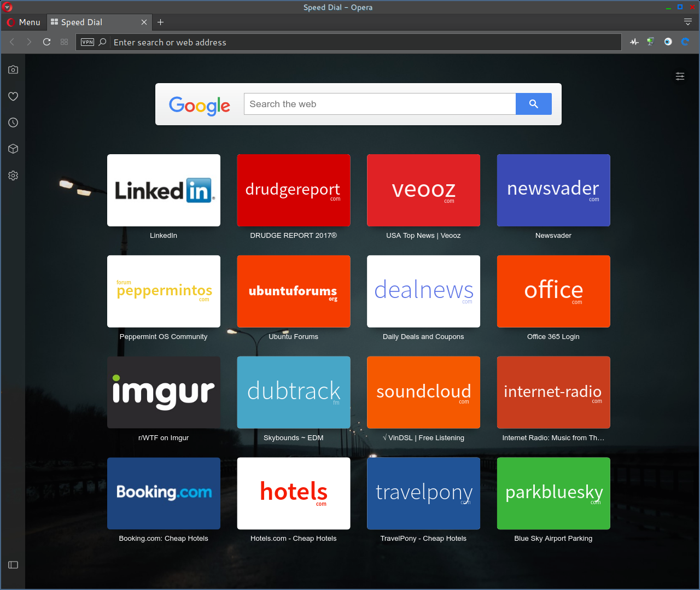
Task: Click the blue Google search button
Action: pos(534,104)
